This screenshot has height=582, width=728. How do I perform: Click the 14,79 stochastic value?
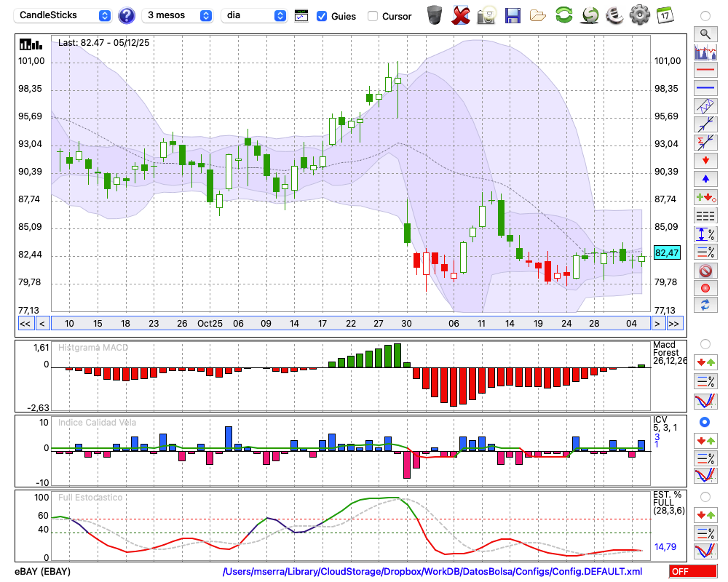coord(665,547)
